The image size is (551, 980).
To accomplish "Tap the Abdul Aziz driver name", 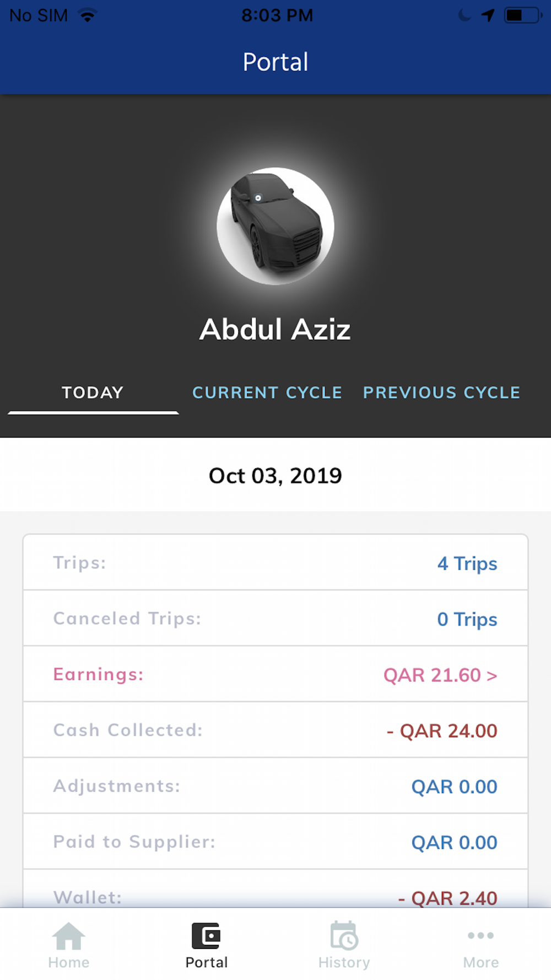I will [275, 330].
